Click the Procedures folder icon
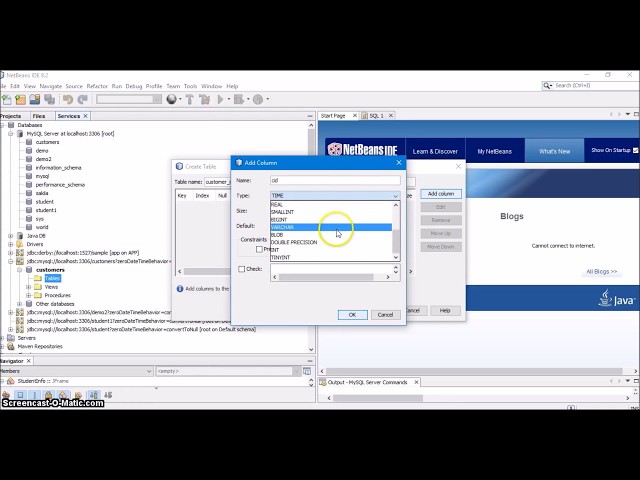Image resolution: width=640 pixels, height=480 pixels. [x=38, y=295]
